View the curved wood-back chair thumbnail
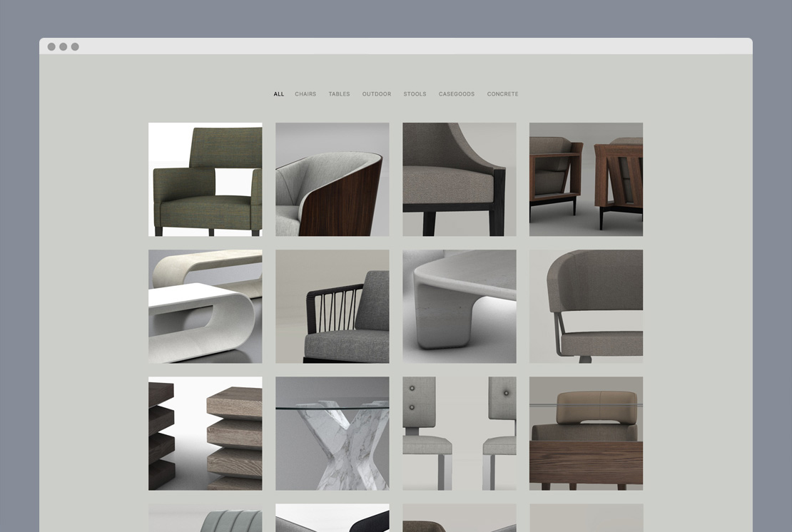This screenshot has width=792, height=532. pos(332,179)
